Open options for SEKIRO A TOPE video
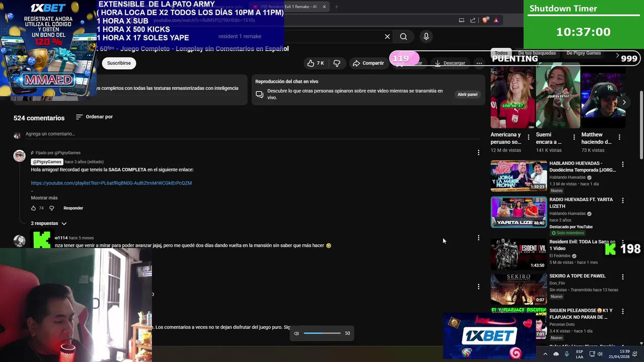The height and width of the screenshot is (362, 644). click(x=623, y=277)
